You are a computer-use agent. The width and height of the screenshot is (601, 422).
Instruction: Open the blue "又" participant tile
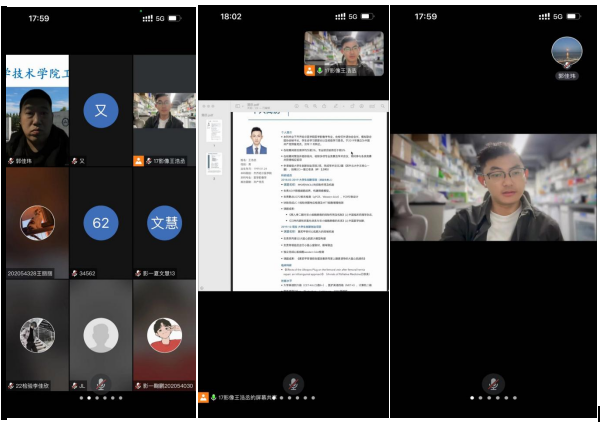pos(100,109)
